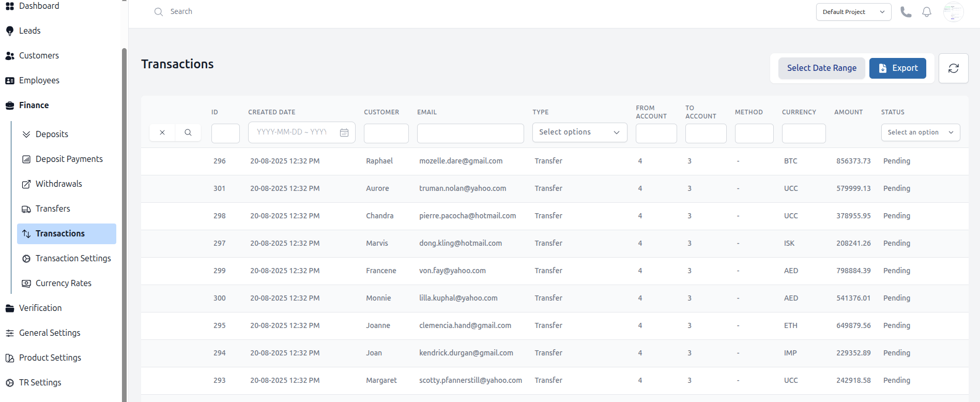980x402 pixels.
Task: Open the Verification section
Action: [x=40, y=308]
